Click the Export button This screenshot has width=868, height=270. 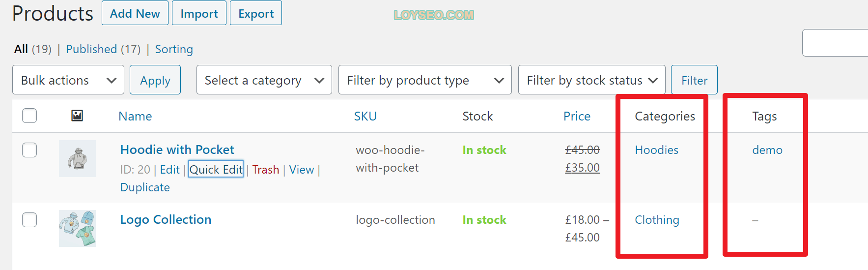click(x=256, y=13)
